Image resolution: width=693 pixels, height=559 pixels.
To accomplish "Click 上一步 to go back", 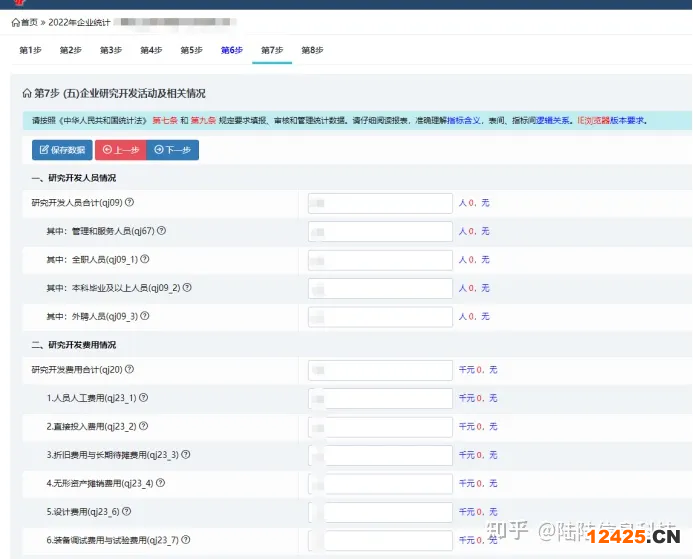I will pyautogui.click(x=119, y=150).
